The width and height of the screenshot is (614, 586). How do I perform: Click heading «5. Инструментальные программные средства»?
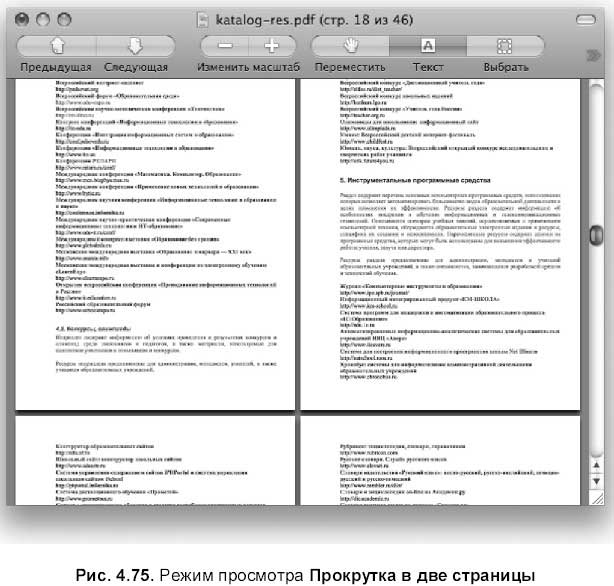pyautogui.click(x=415, y=181)
